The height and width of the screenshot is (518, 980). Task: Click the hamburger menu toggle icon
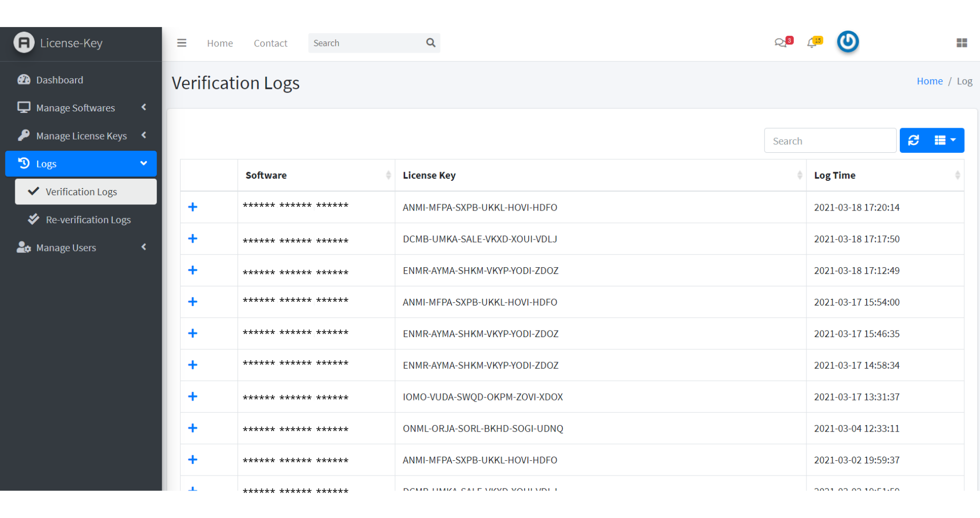[182, 43]
